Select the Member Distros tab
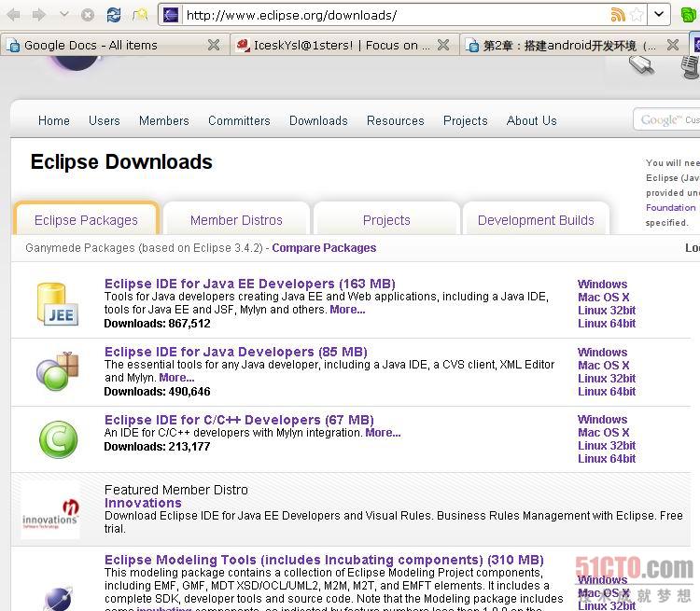The image size is (700, 611). [236, 219]
